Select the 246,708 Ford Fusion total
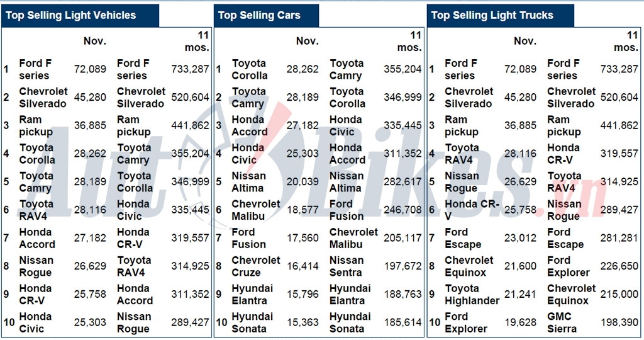Screen dimensions: 644x340 pos(402,210)
